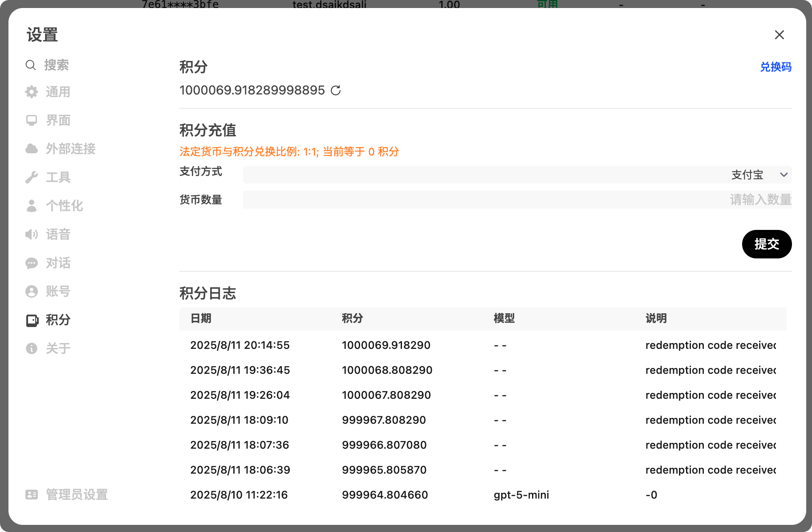812x532 pixels.
Task: Click the gear icon for 通用 settings
Action: pos(32,92)
